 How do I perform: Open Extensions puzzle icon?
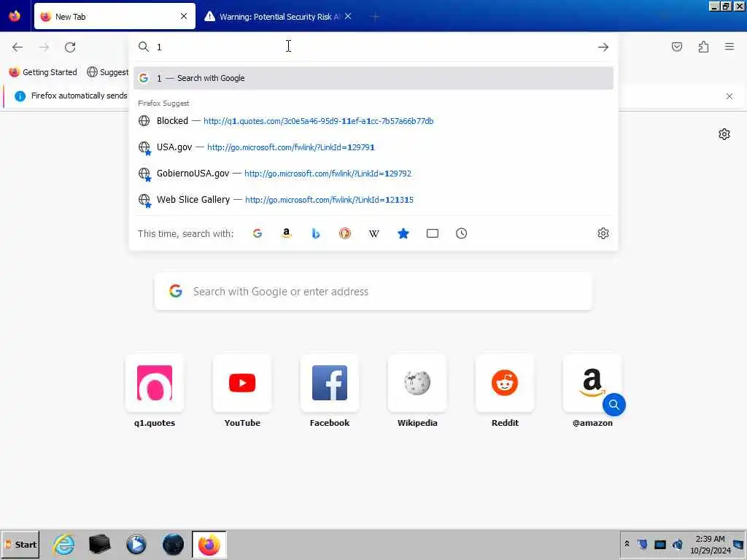pyautogui.click(x=703, y=47)
